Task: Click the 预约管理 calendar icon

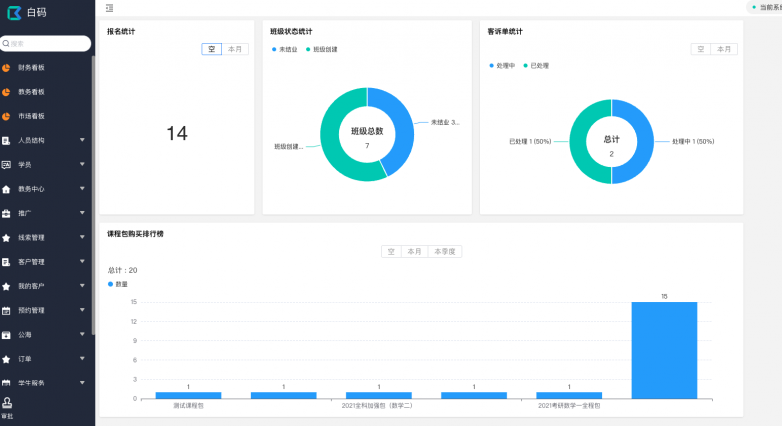Action: point(6,310)
